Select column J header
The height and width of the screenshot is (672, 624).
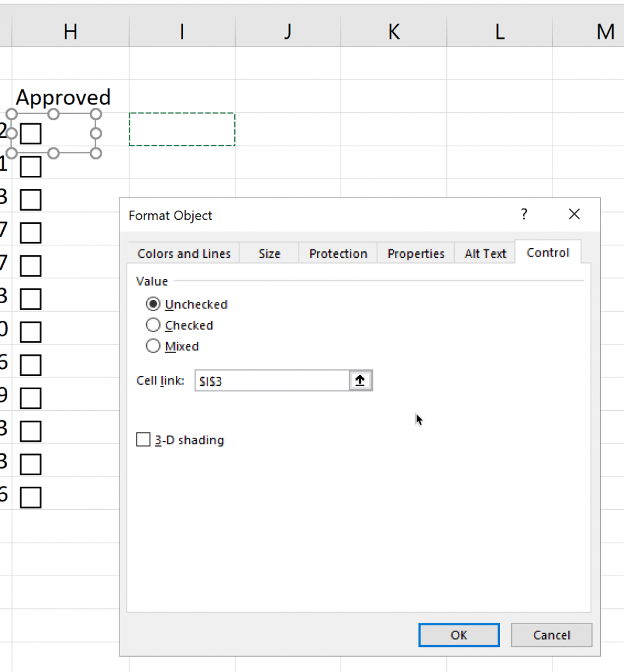tap(287, 31)
